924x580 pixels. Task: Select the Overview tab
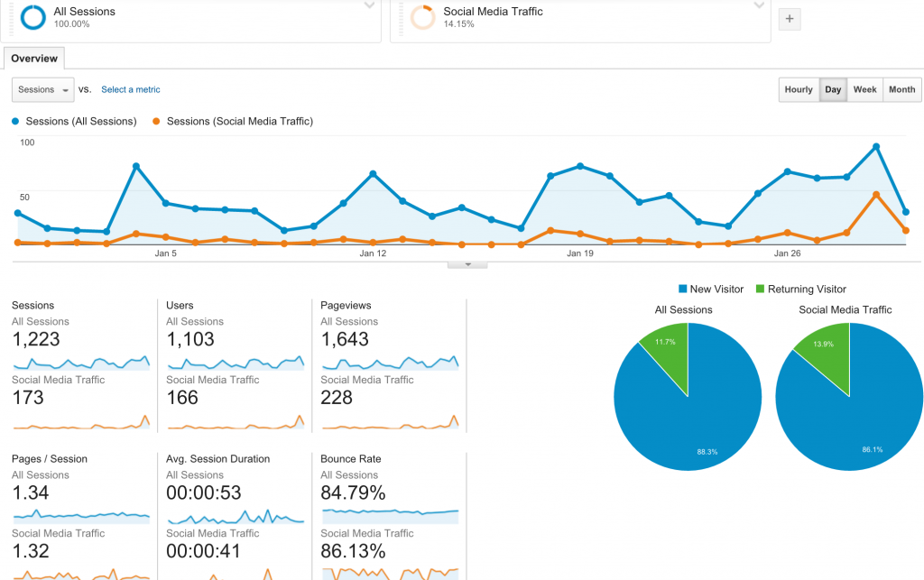click(x=34, y=59)
